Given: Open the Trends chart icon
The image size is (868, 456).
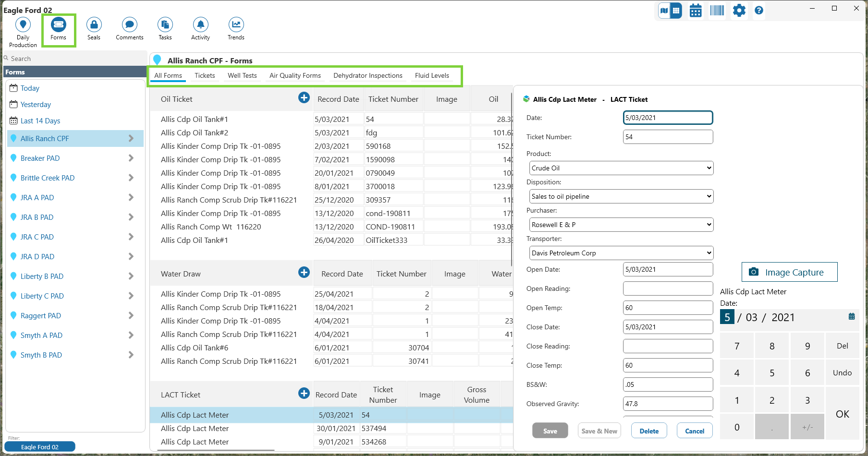Looking at the screenshot, I should click(x=236, y=25).
